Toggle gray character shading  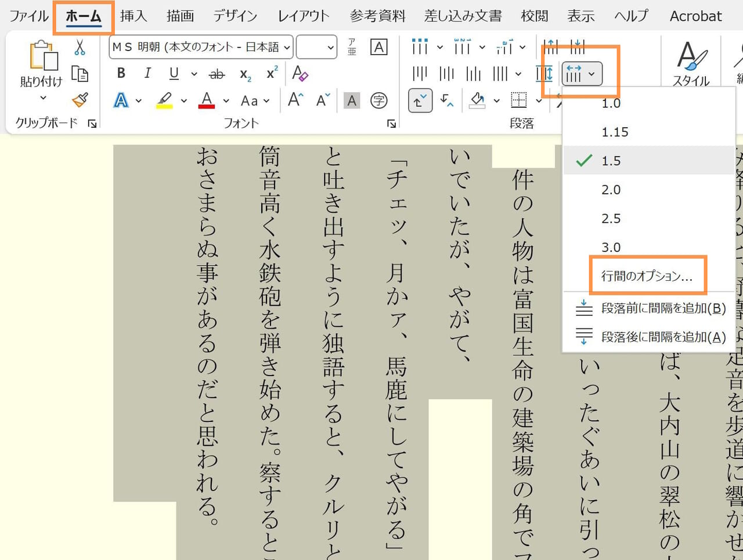352,100
